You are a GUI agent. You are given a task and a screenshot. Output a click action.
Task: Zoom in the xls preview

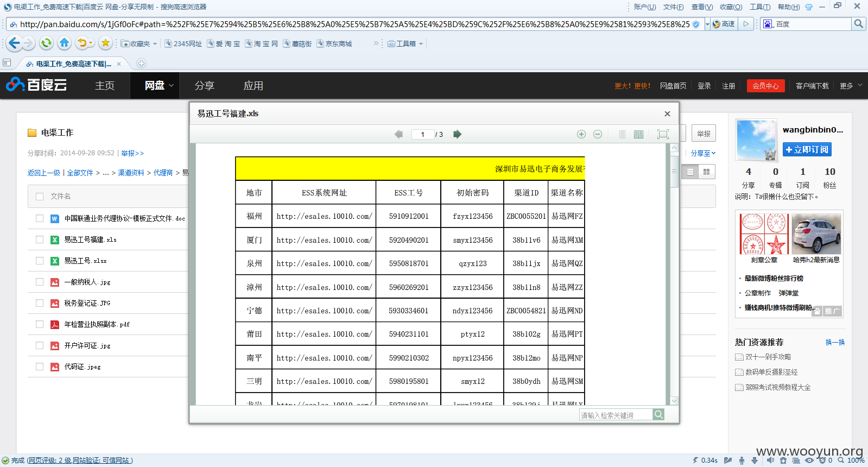tap(581, 134)
